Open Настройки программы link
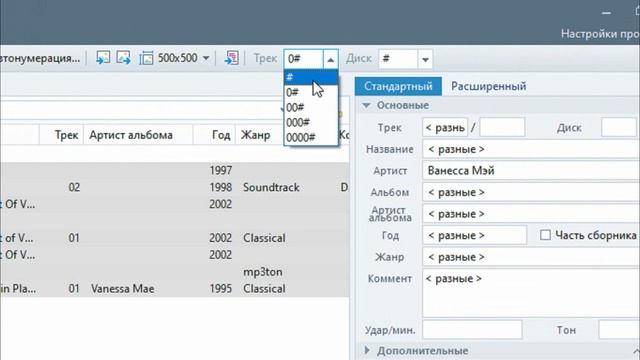The image size is (640, 360). pos(600,33)
